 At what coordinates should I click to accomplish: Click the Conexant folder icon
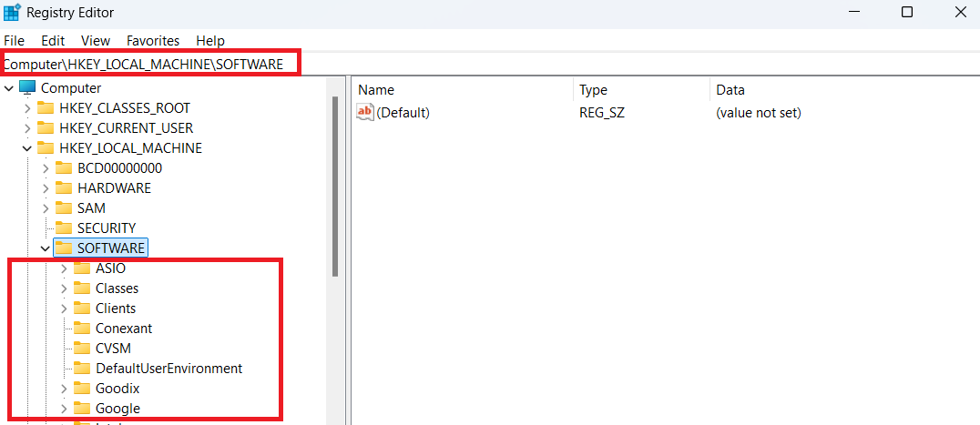coord(82,329)
